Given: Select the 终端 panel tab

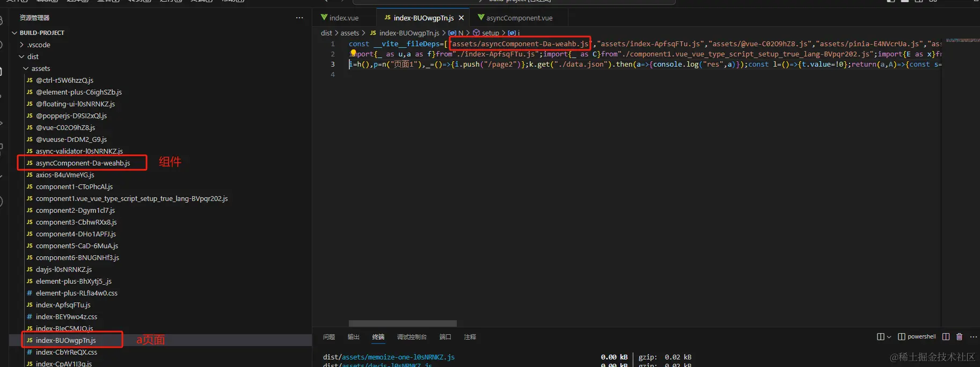Looking at the screenshot, I should (x=378, y=337).
